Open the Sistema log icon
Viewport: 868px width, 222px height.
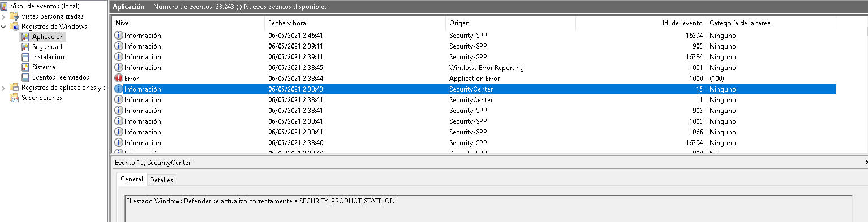25,67
